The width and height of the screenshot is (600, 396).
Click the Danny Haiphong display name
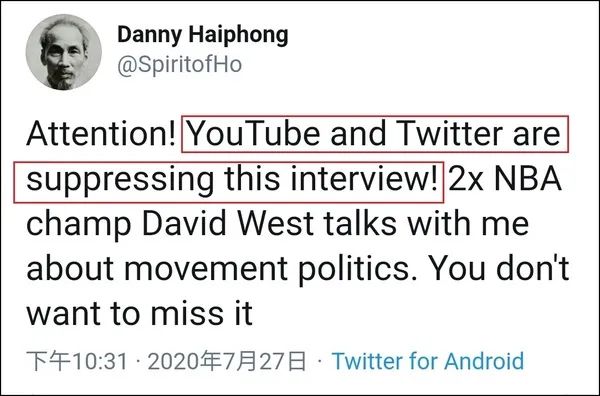pyautogui.click(x=203, y=35)
